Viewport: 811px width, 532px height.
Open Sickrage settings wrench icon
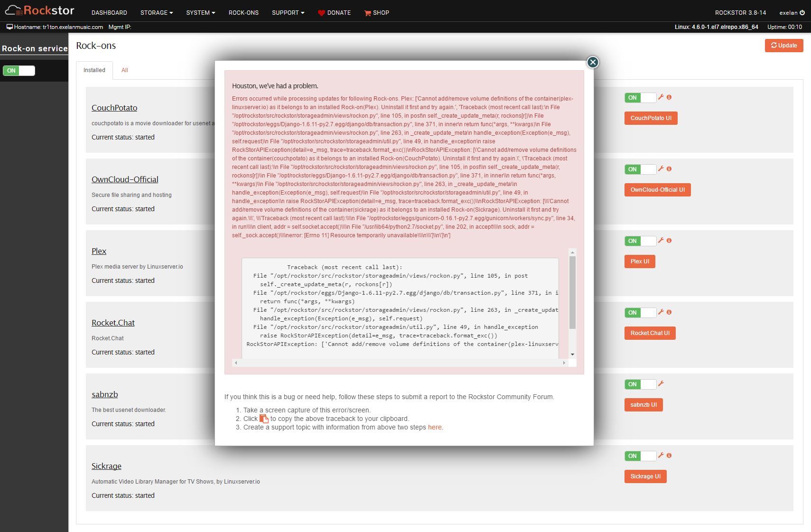click(661, 455)
